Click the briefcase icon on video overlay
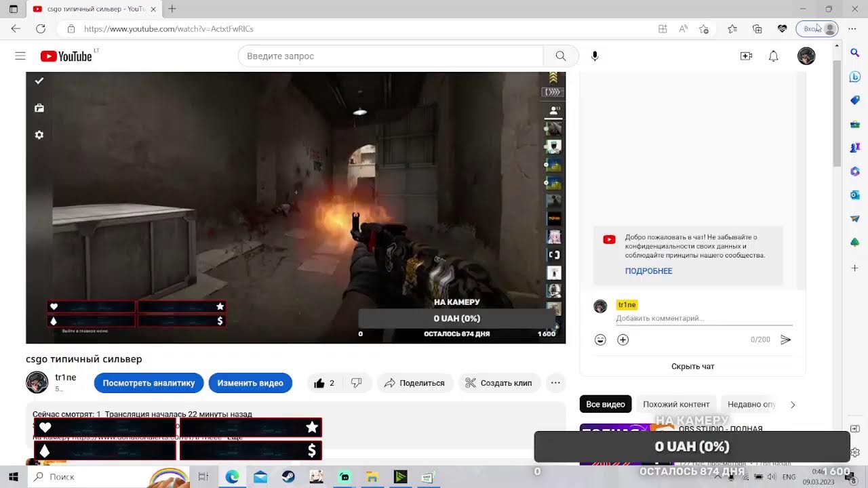Viewport: 868px width, 488px height. point(39,108)
